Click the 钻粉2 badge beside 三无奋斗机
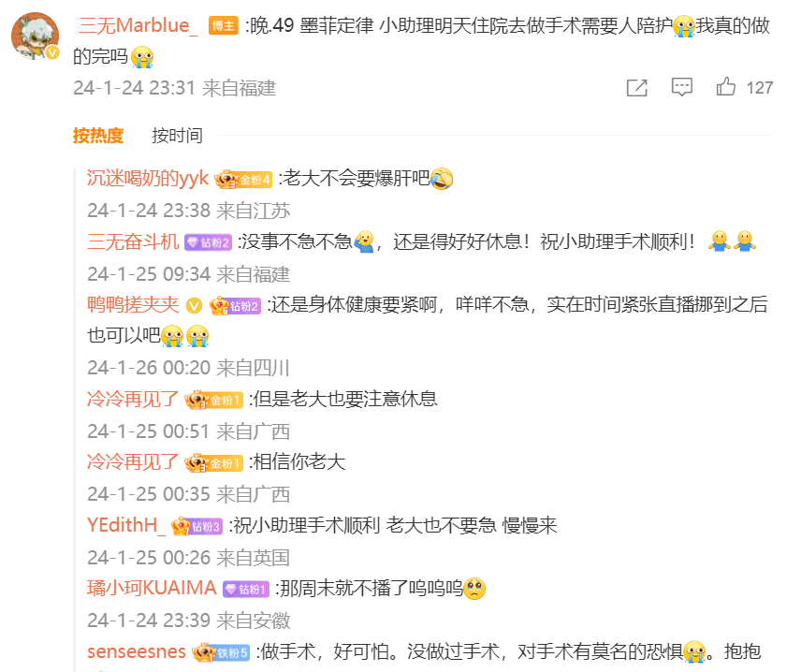This screenshot has height=672, width=801. coord(209,242)
